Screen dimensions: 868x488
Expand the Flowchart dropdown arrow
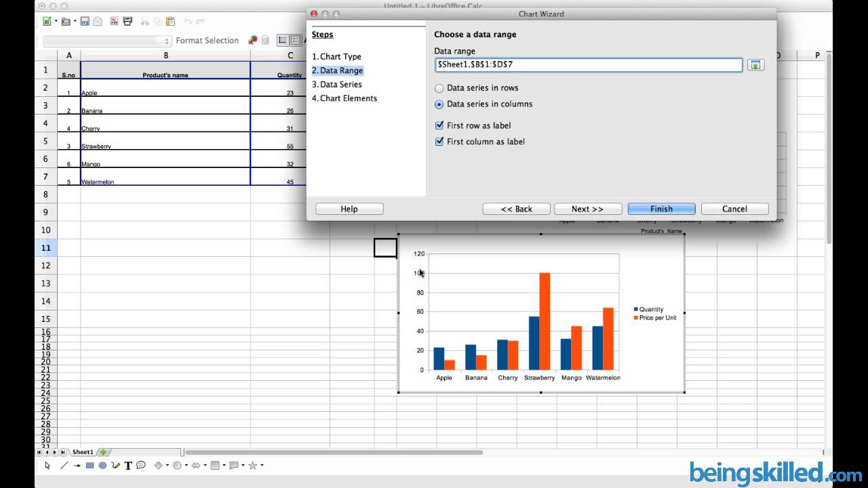[x=224, y=465]
